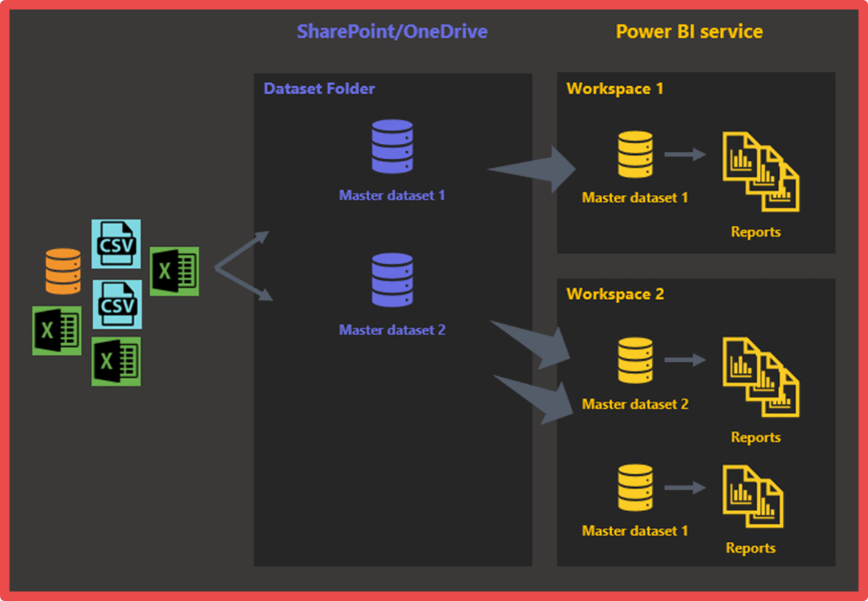Click Excel icon right of the CSV icons
Image resolution: width=868 pixels, height=601 pixels.
click(175, 271)
